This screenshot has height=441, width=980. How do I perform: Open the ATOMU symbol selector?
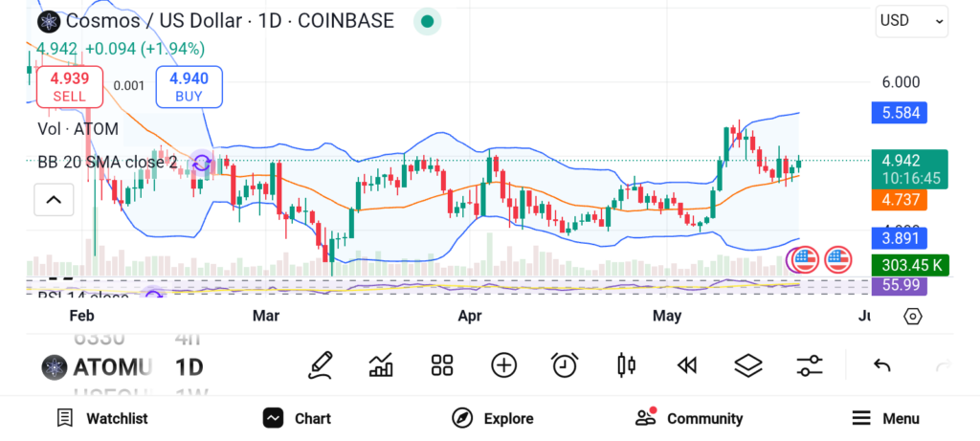(x=113, y=367)
